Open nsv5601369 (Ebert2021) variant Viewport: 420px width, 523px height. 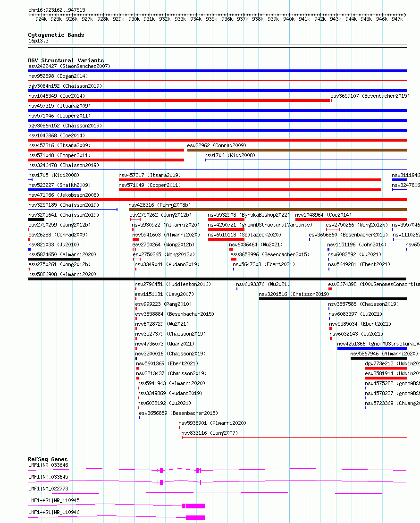pyautogui.click(x=167, y=363)
